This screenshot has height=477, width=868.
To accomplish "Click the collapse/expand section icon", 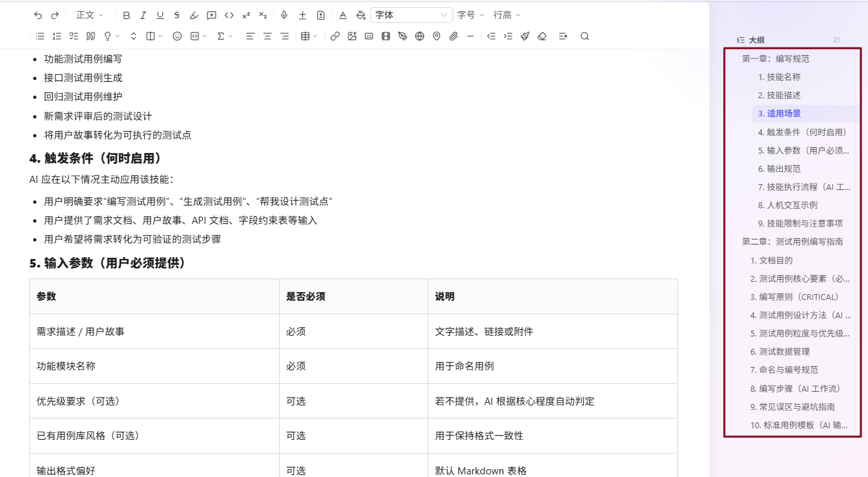I will pos(133,36).
